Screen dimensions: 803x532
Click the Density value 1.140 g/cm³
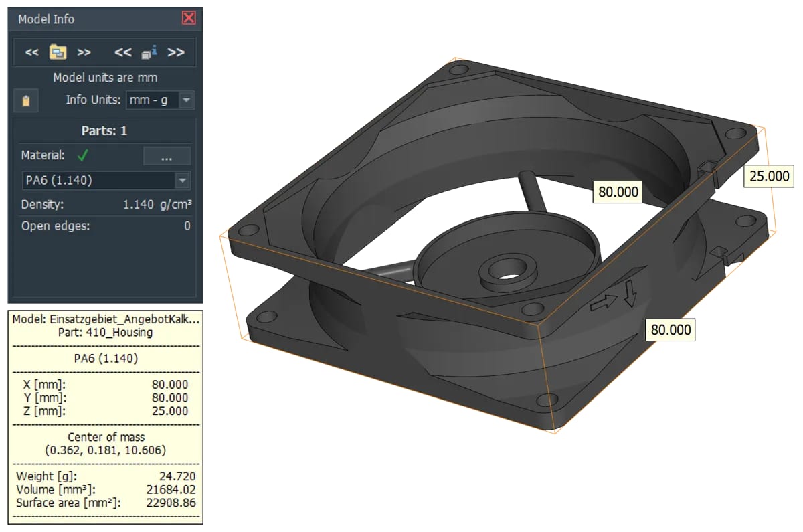(x=159, y=205)
